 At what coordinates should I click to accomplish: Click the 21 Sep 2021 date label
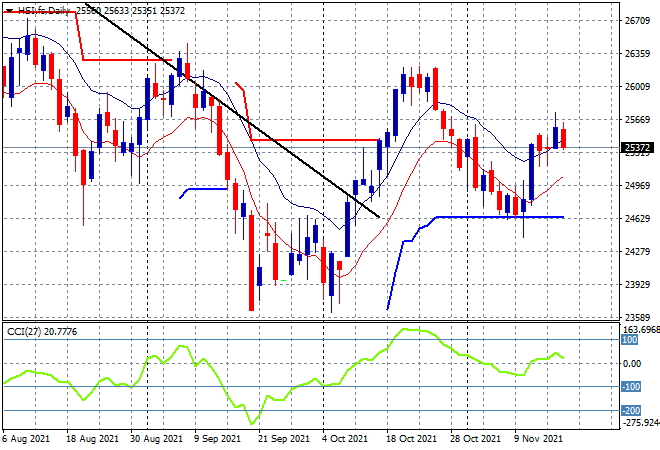point(285,439)
